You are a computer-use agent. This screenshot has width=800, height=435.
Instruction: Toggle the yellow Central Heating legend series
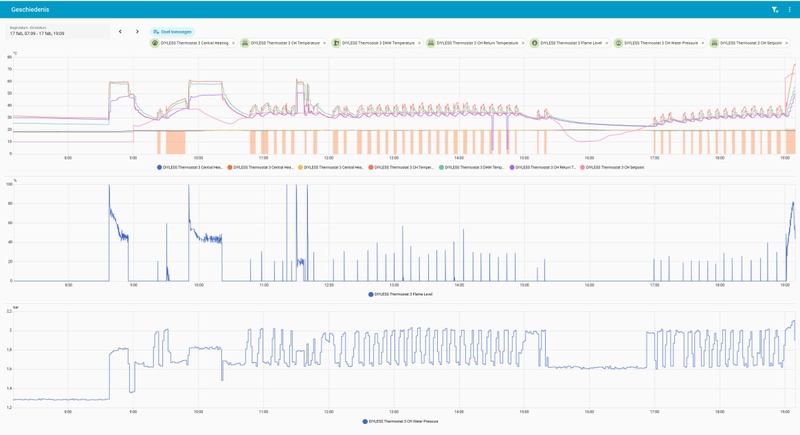tap(331, 167)
